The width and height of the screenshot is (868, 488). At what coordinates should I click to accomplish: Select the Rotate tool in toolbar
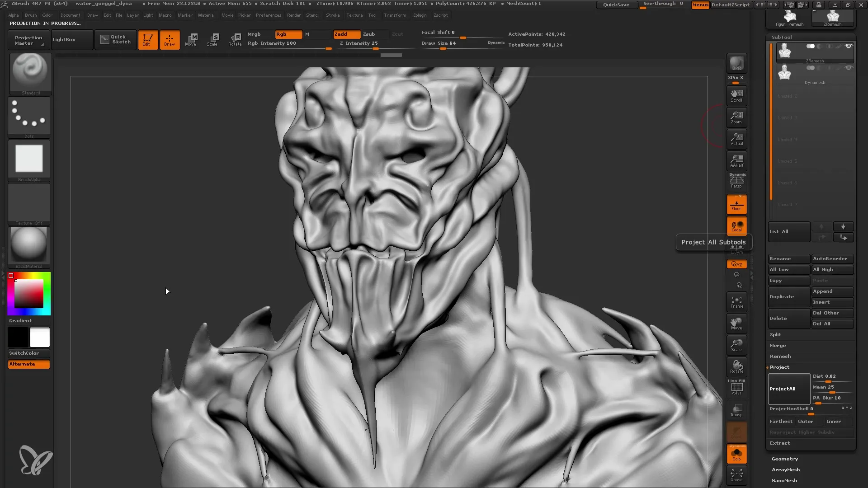point(234,39)
